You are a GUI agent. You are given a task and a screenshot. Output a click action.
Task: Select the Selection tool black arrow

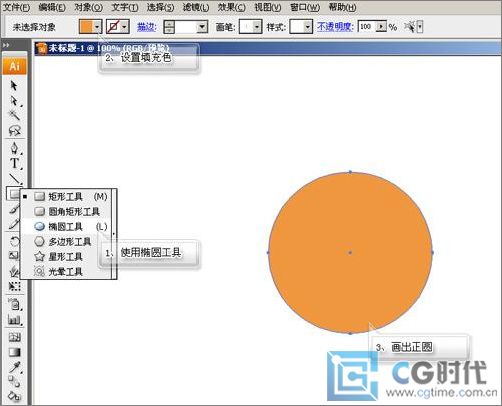tap(14, 85)
